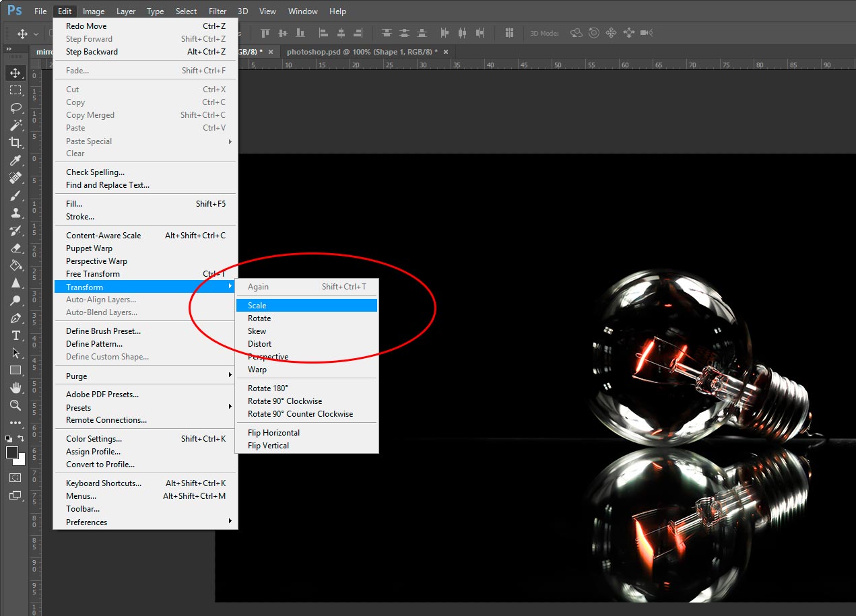The image size is (856, 616).
Task: Select the Lasso tool
Action: tap(15, 108)
